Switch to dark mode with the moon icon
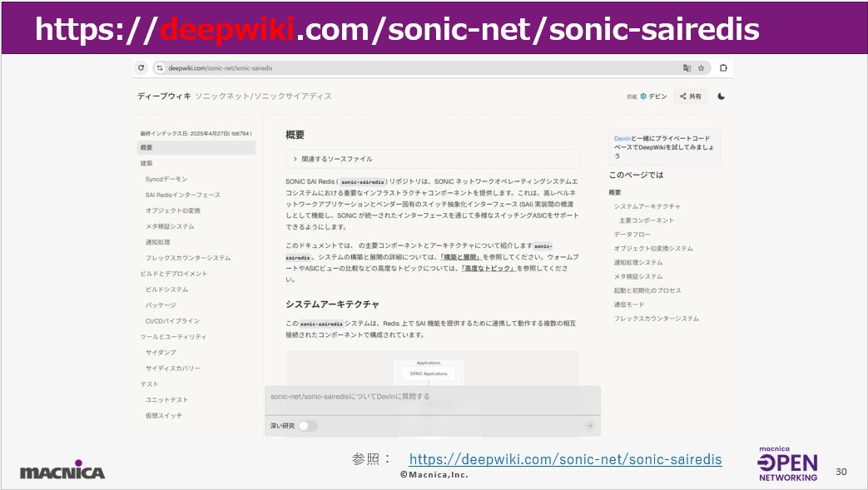Image resolution: width=868 pixels, height=490 pixels. pos(722,97)
